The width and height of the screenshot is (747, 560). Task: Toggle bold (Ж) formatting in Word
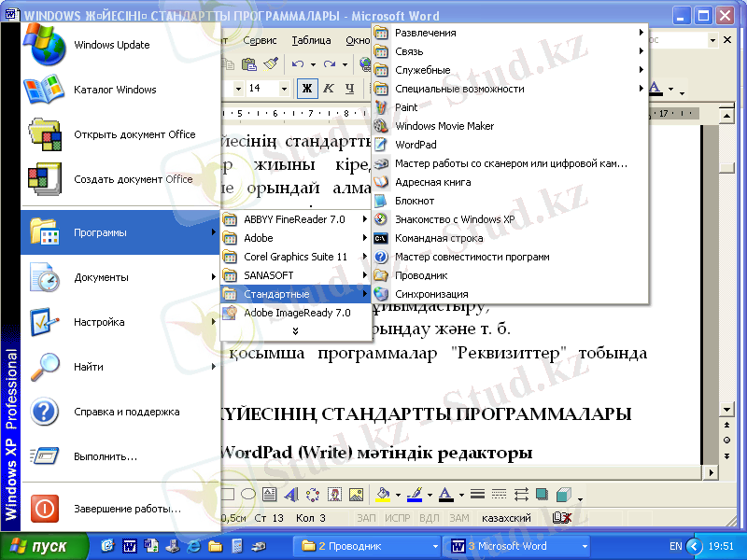(x=307, y=89)
